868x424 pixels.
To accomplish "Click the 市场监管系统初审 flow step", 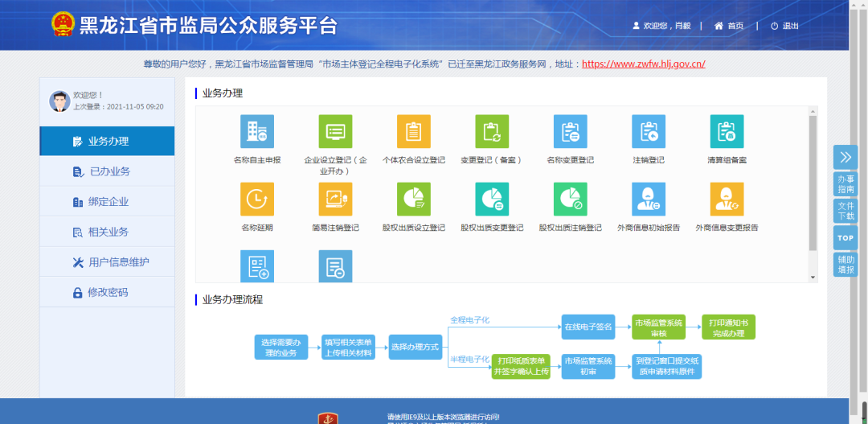I will (x=588, y=366).
